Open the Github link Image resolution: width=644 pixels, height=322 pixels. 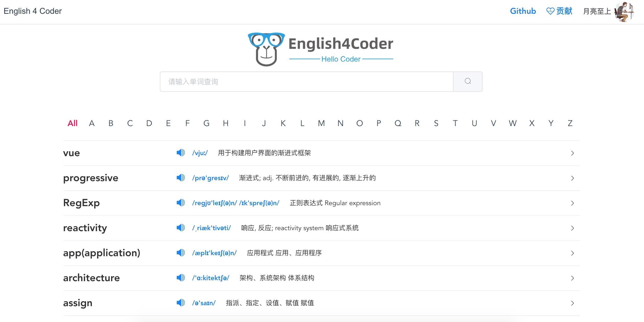click(x=523, y=11)
